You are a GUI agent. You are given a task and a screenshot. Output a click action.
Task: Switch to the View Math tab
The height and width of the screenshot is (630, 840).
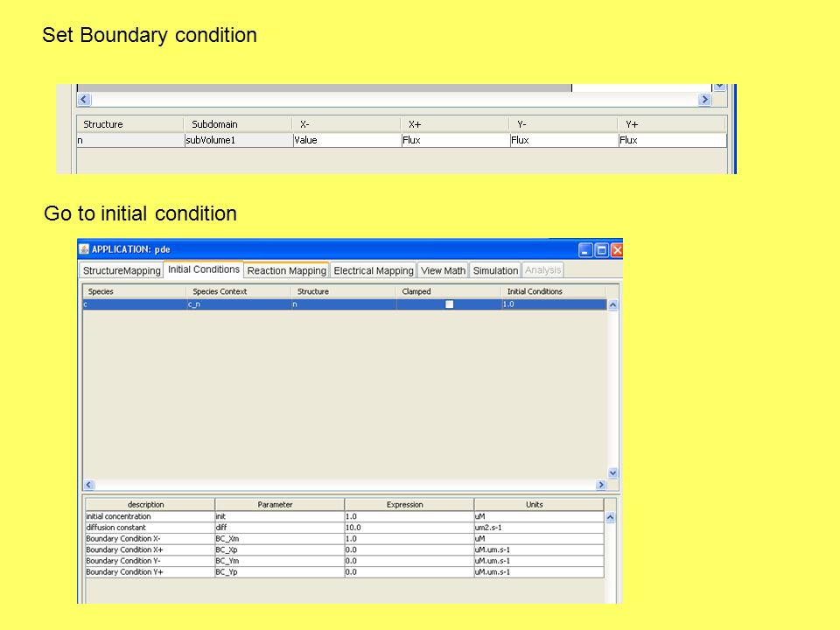(443, 270)
